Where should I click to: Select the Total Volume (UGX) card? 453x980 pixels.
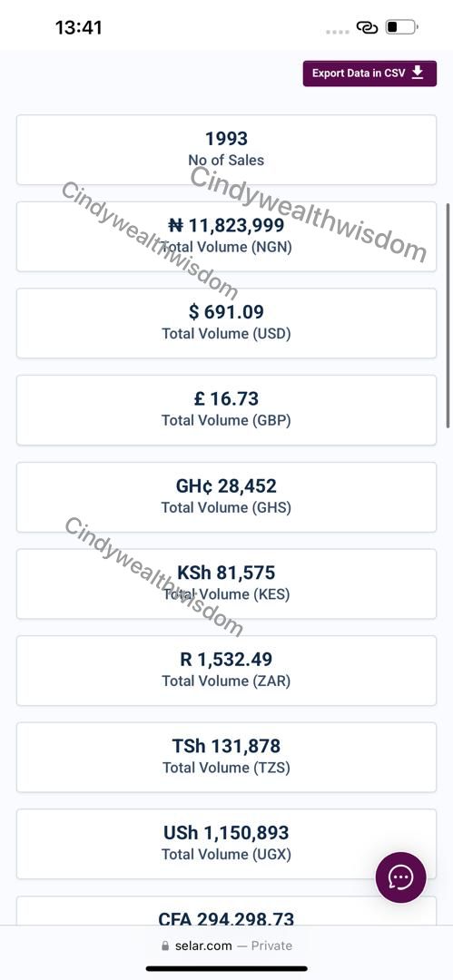tap(226, 844)
